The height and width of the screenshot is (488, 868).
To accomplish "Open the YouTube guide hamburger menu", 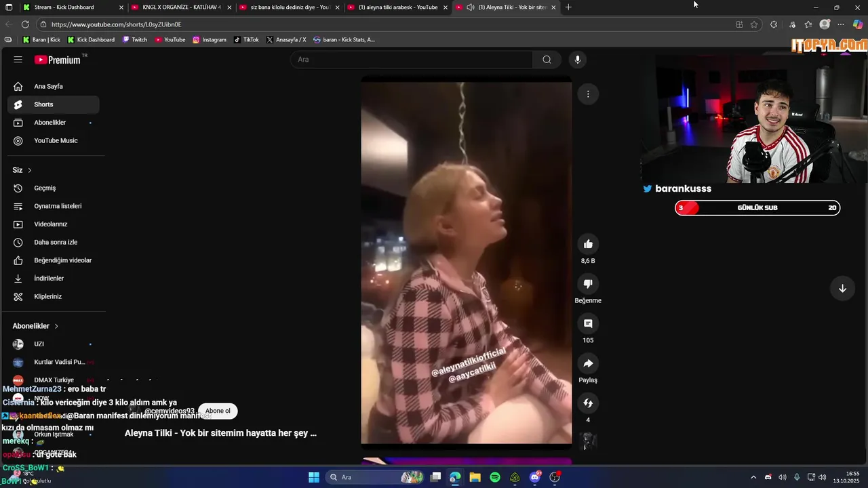I will coord(18,60).
